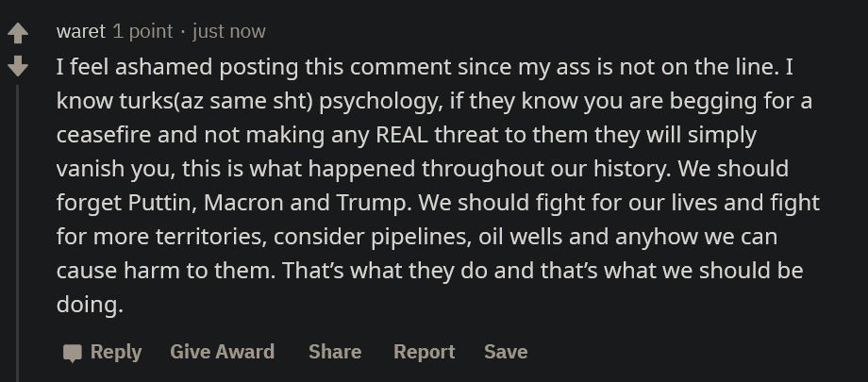The width and height of the screenshot is (868, 382).
Task: Click the "1 point" score label
Action: 142,31
